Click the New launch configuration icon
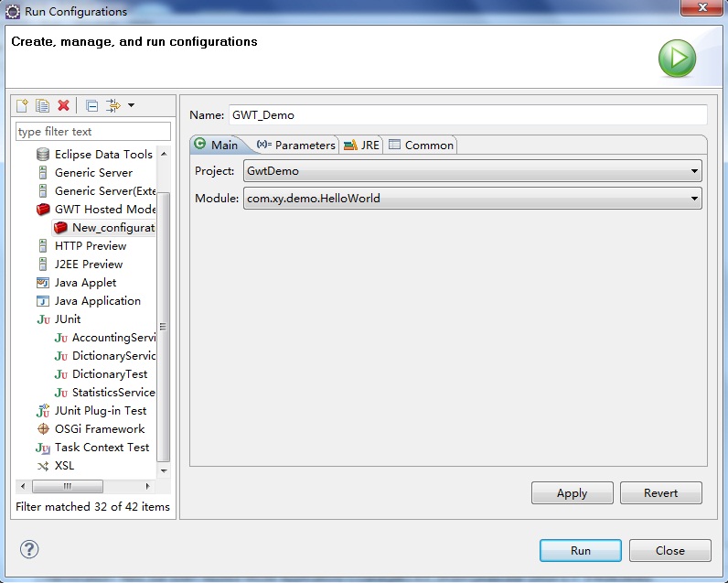Screen dimensions: 728x583 [x=22, y=105]
